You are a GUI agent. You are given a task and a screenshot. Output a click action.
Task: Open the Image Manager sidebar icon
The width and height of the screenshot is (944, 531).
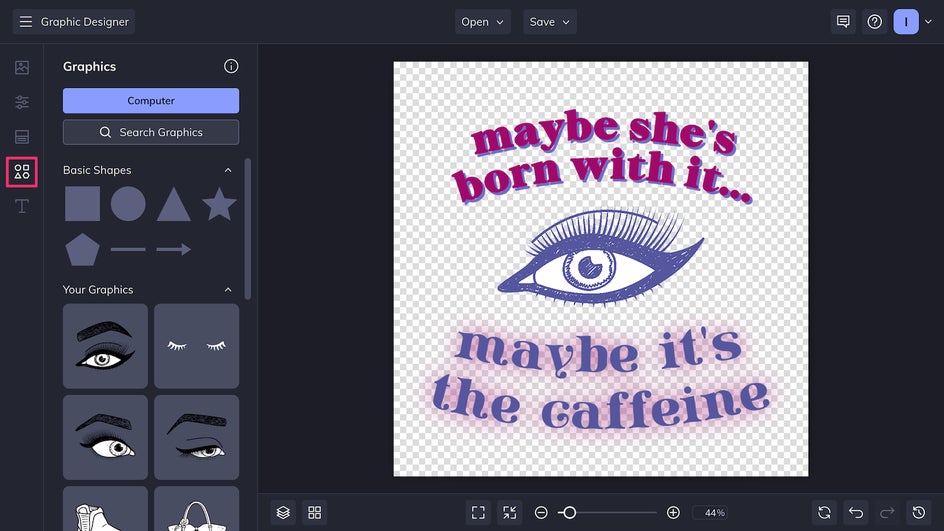click(x=22, y=67)
